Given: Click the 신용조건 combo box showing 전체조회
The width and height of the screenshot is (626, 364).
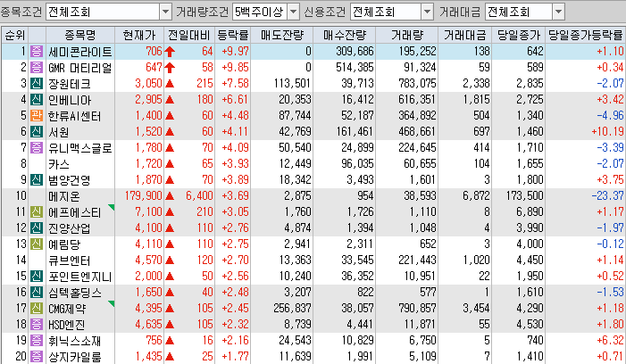Looking at the screenshot, I should pos(392,12).
